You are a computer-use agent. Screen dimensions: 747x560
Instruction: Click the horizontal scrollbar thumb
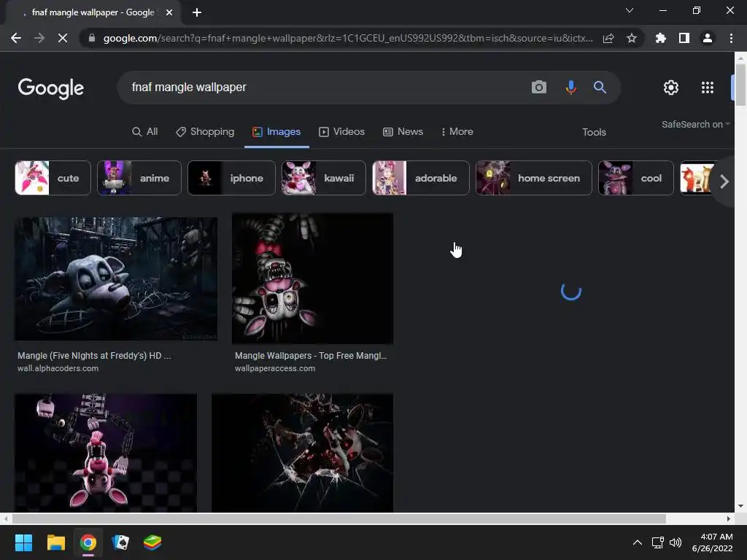point(338,518)
